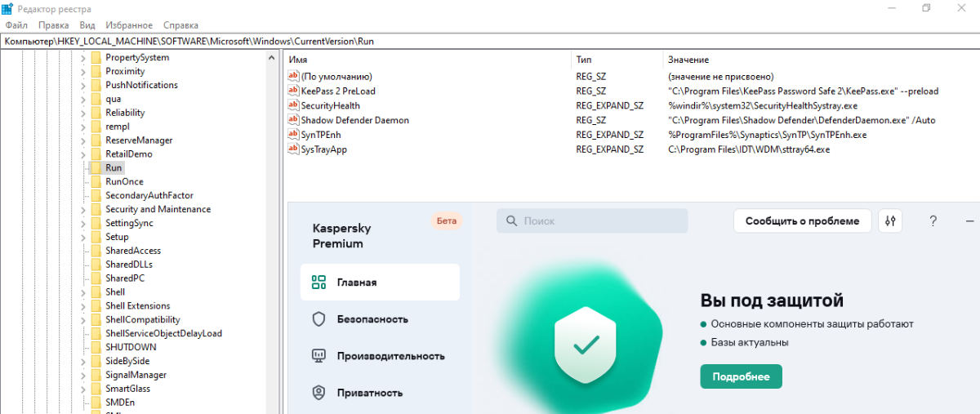Select the KeePass 2 PreLoad registry value
This screenshot has height=414, width=980.
pyautogui.click(x=337, y=91)
